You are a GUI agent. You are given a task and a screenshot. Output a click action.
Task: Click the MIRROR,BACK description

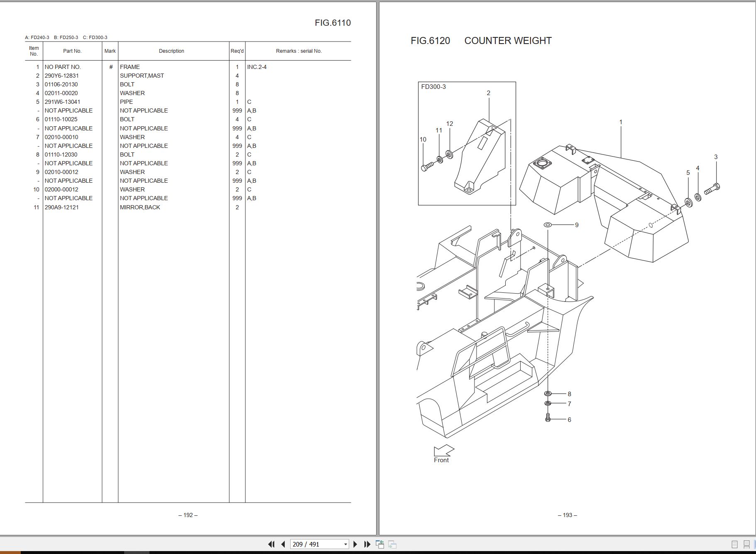[x=140, y=207]
